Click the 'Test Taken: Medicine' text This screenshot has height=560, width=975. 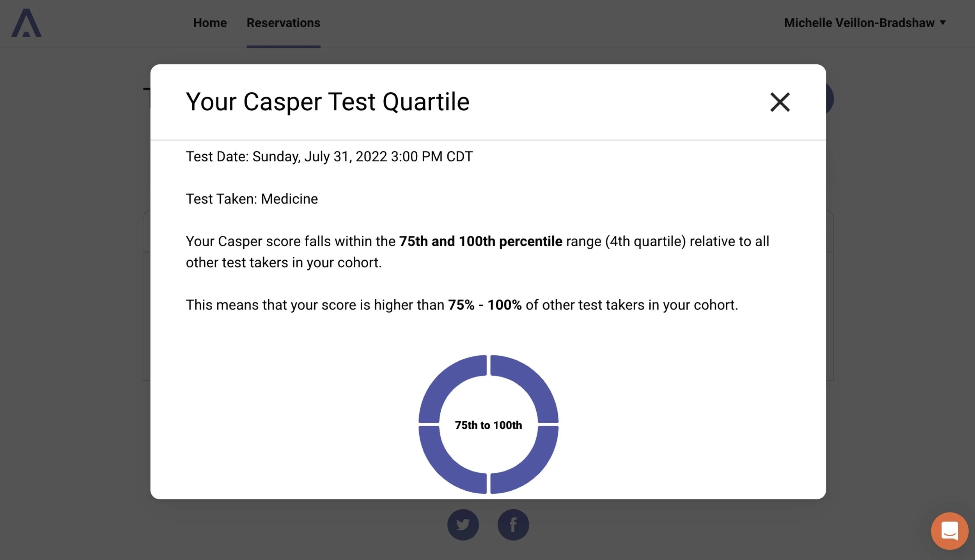(252, 199)
